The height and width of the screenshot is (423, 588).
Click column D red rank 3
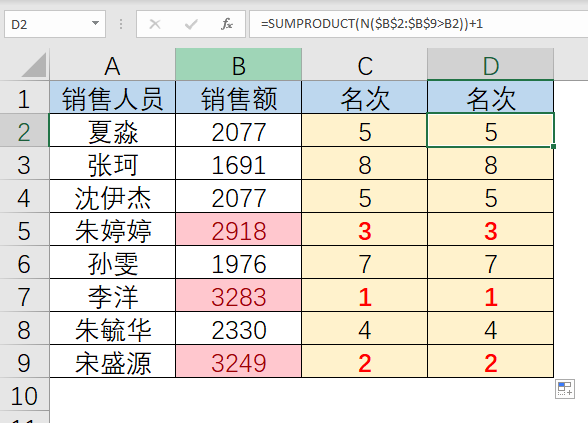(490, 229)
